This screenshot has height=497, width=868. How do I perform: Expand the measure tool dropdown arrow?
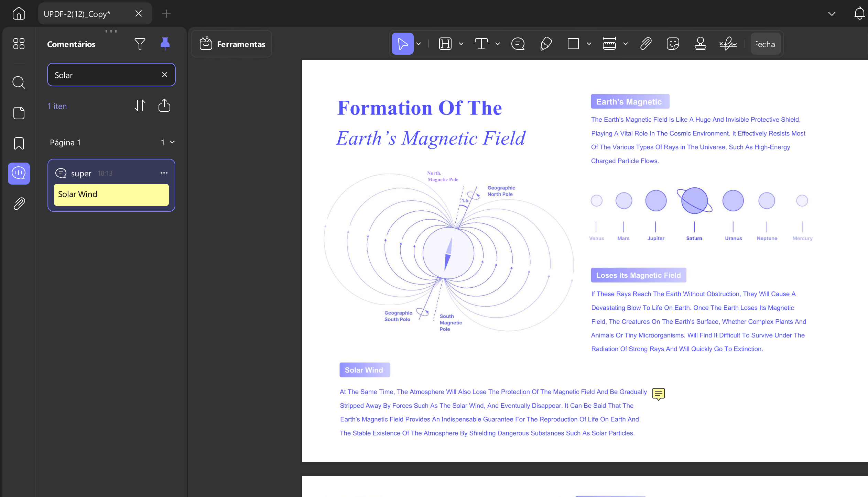[x=626, y=44]
